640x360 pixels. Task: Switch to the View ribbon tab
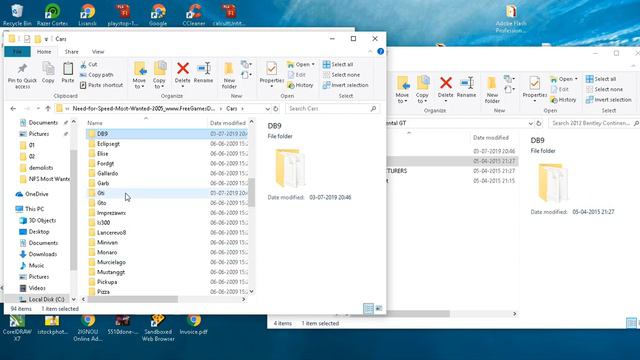coord(98,52)
